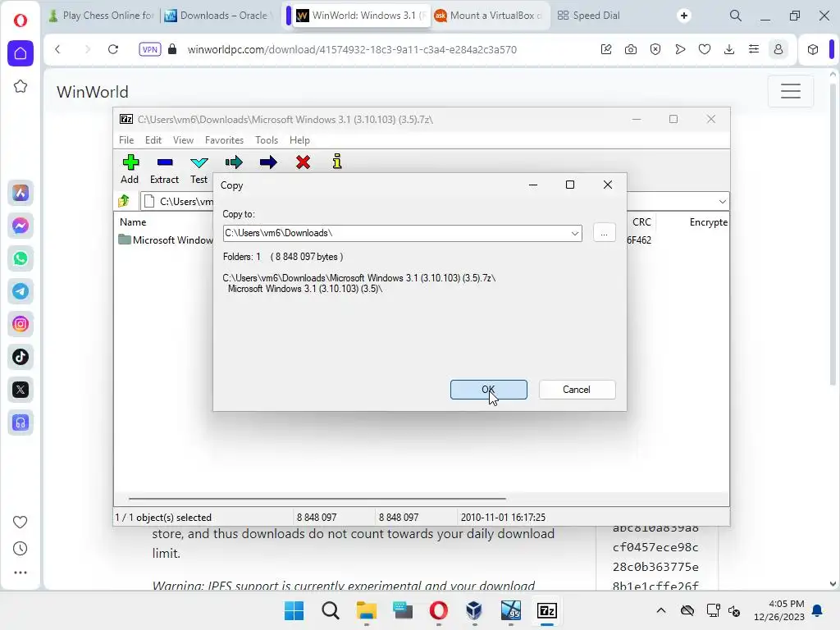This screenshot has width=840, height=630.
Task: Click the Name column header in 7-Zip
Action: 133,221
